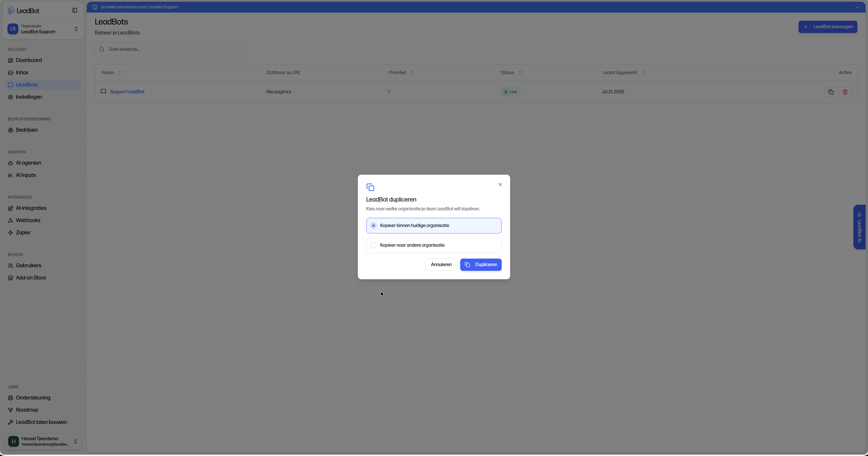Open the LeadBot AI side tab
Viewport: 868px width, 456px height.
[860, 227]
